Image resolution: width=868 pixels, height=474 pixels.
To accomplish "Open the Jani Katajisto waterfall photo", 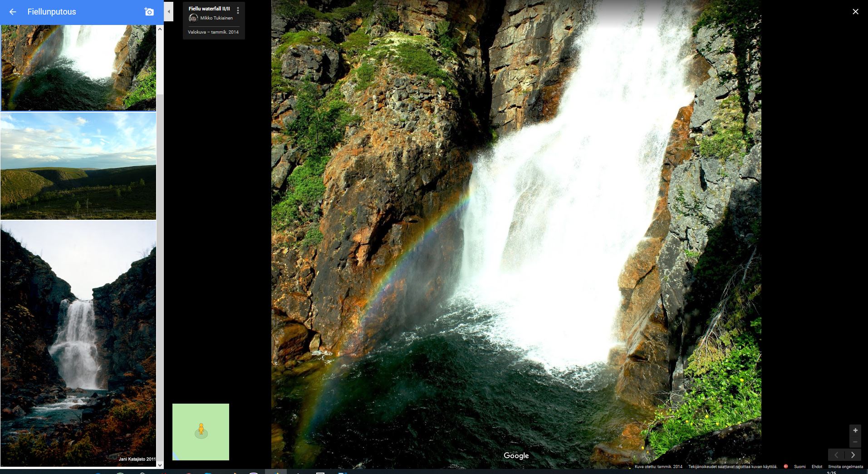I will pos(78,343).
